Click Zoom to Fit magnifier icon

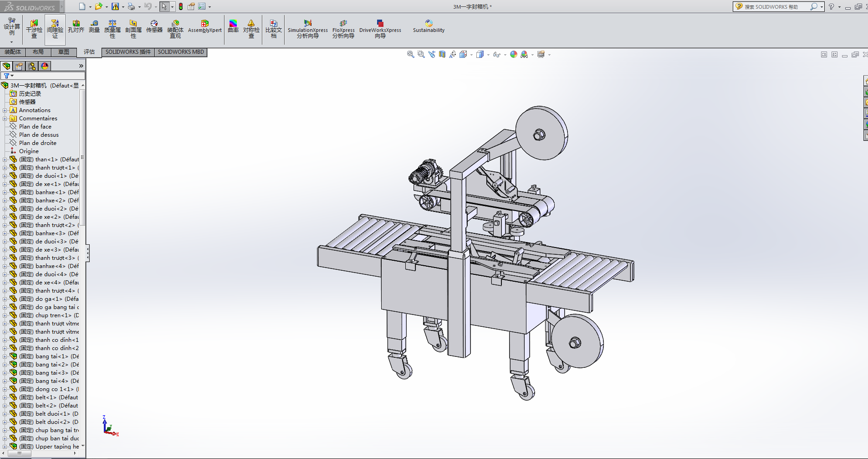tap(410, 54)
